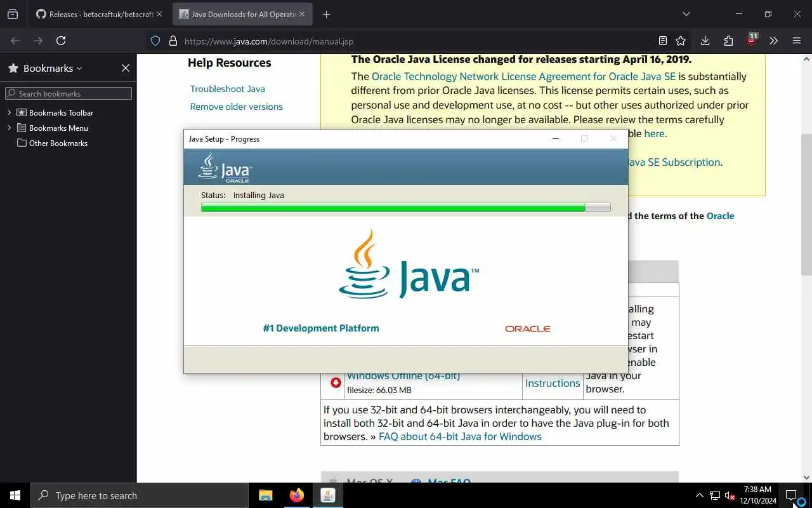This screenshot has height=508, width=812.
Task: Show more tools overflow chevron
Action: (773, 41)
